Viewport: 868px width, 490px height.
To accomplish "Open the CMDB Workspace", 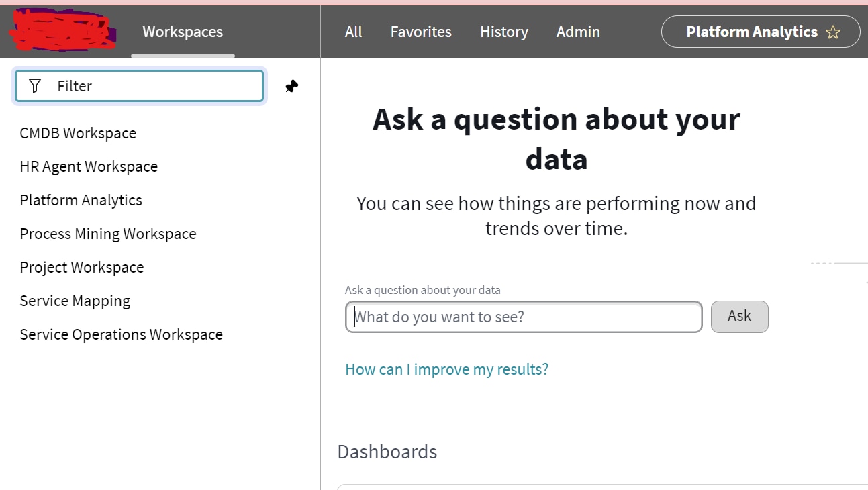I will [x=78, y=132].
